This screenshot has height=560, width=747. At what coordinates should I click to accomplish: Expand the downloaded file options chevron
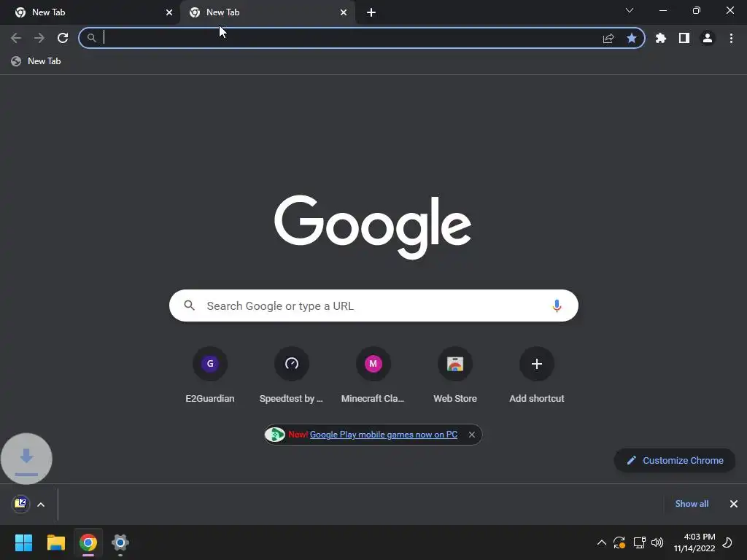click(x=41, y=505)
